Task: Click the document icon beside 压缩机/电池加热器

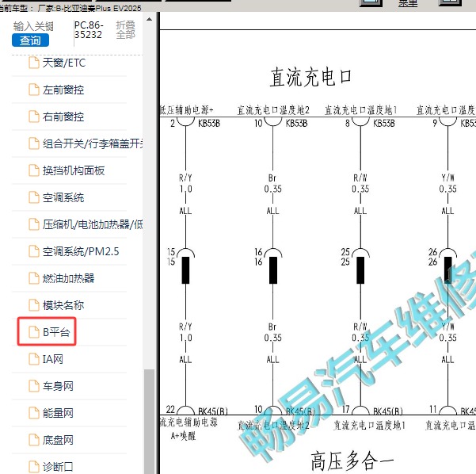Action: pos(34,224)
